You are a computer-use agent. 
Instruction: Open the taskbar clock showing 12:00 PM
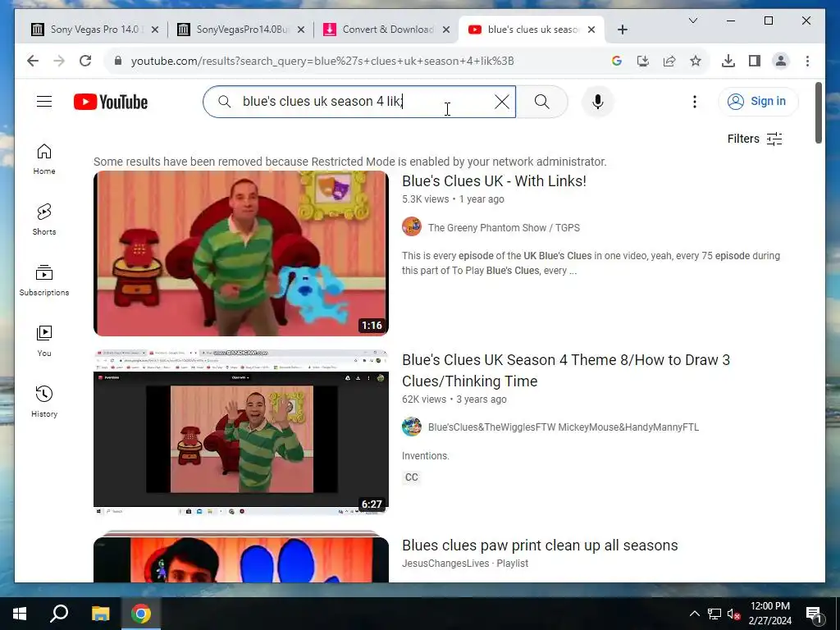pyautogui.click(x=769, y=614)
